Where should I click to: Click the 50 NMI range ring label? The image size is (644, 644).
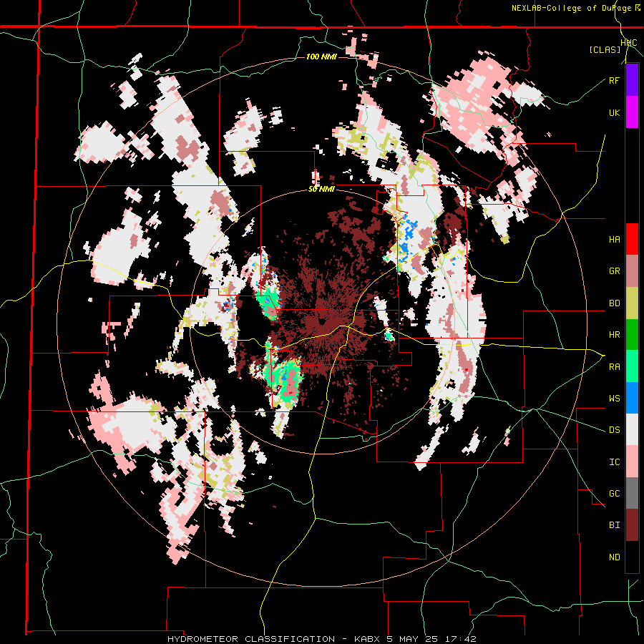tap(321, 190)
